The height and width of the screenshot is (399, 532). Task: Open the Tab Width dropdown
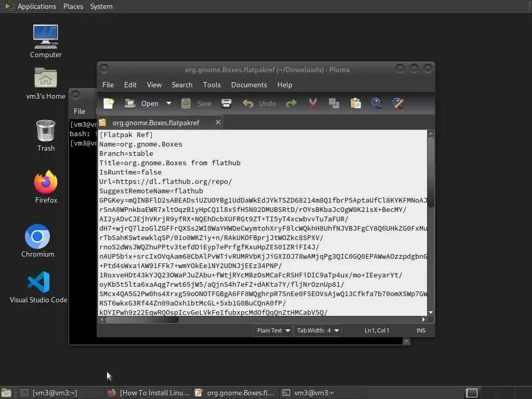tap(317, 330)
